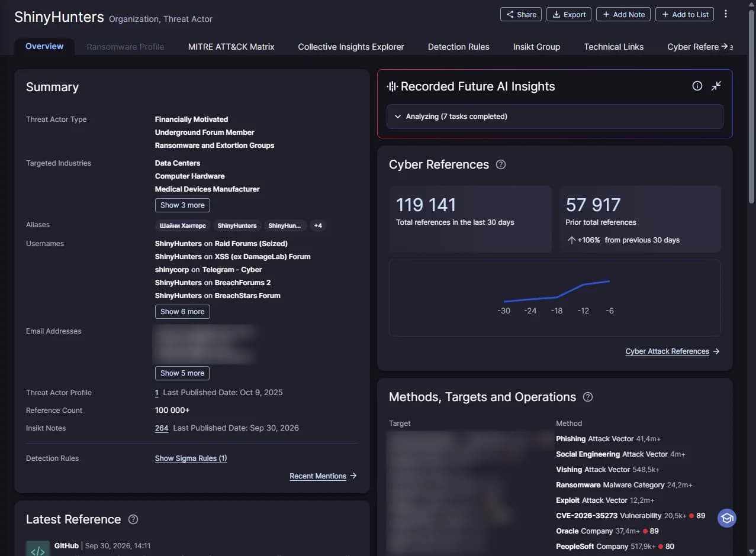
Task: Click the Cyber References help icon
Action: pos(501,164)
